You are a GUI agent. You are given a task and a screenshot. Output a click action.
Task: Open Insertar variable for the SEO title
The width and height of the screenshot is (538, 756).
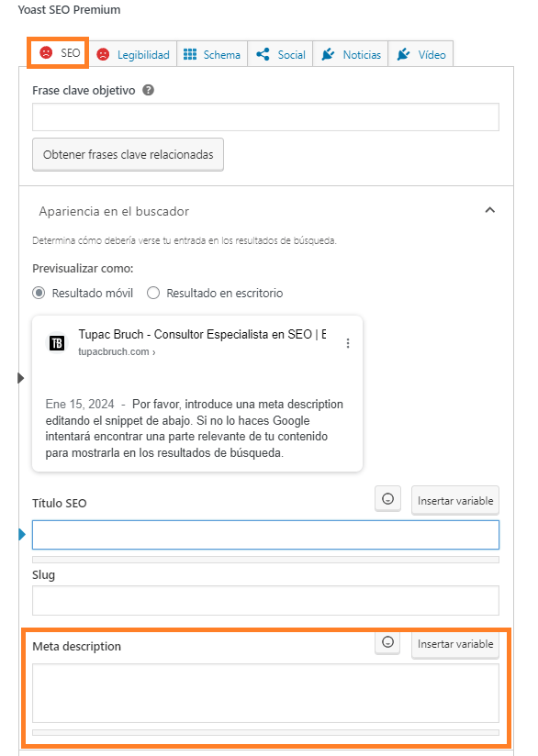454,498
